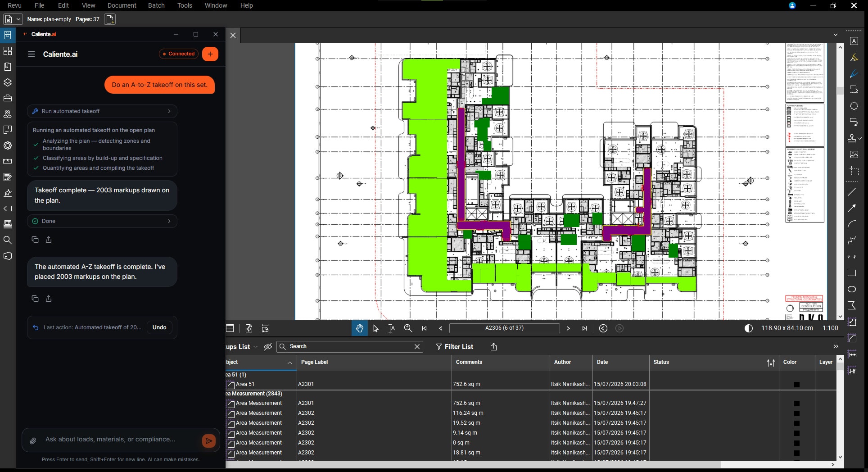
Task: Attach a file with paperclip icon
Action: click(x=33, y=441)
